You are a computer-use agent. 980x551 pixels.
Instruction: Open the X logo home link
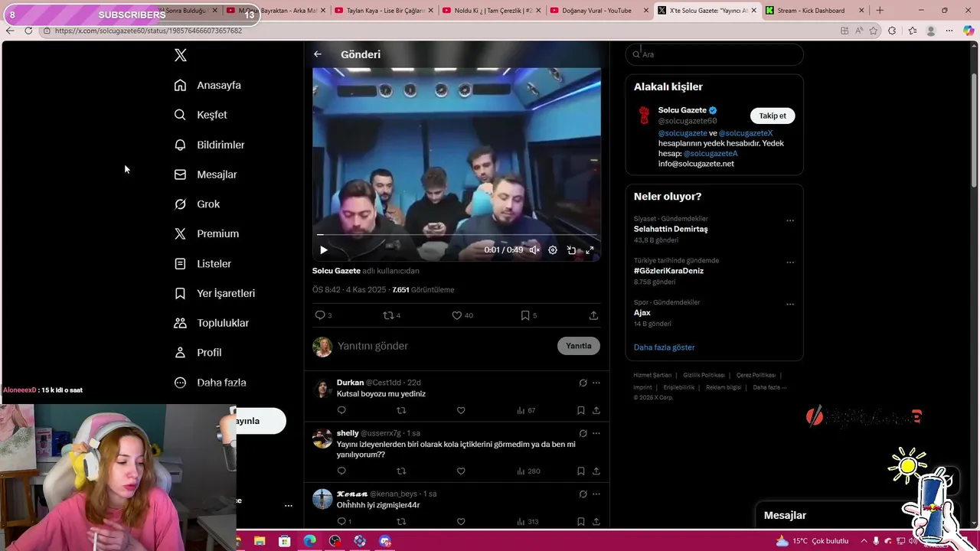pos(180,55)
